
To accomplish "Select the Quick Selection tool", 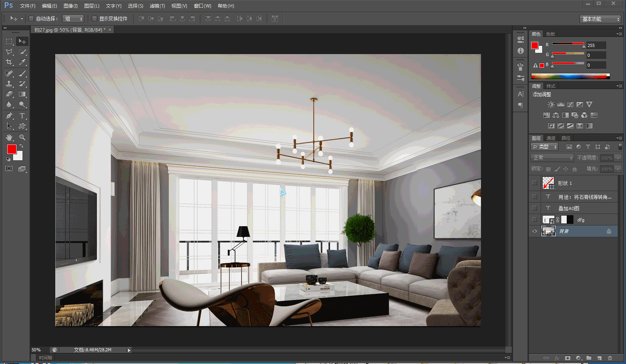I will 22,52.
